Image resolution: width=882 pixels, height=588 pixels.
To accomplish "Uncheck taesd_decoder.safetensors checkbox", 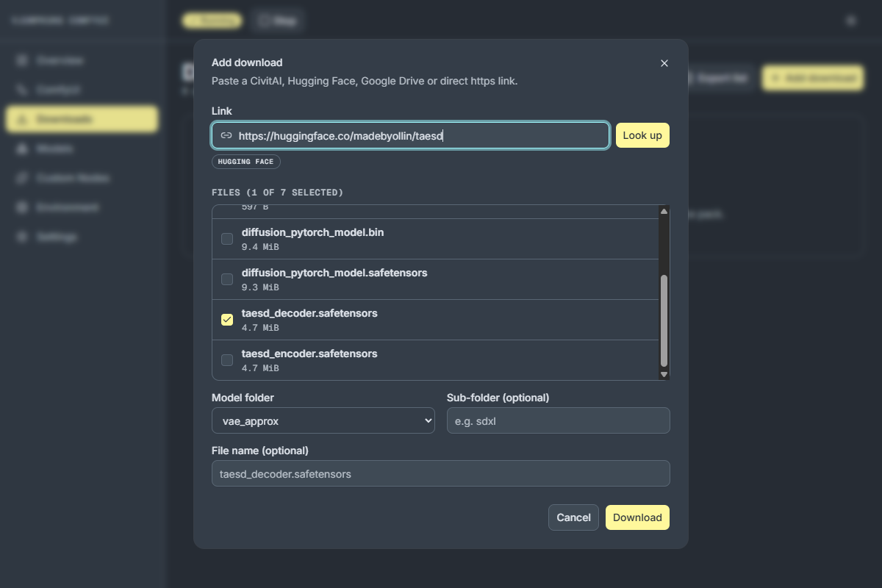I will coord(227,320).
